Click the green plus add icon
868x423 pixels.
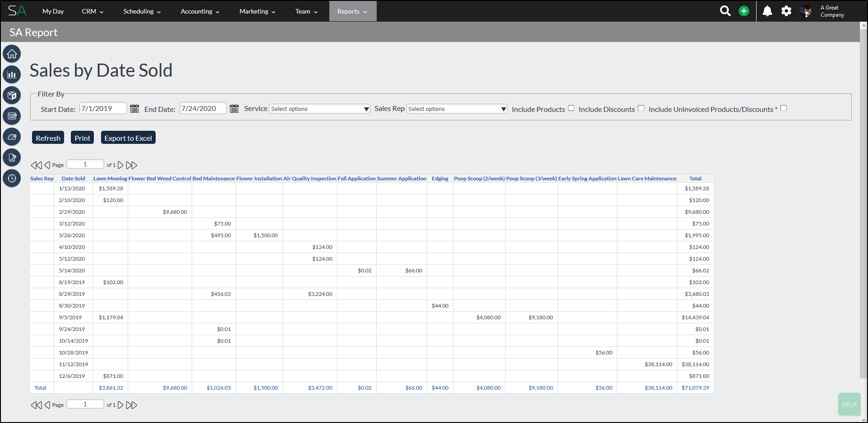[744, 11]
